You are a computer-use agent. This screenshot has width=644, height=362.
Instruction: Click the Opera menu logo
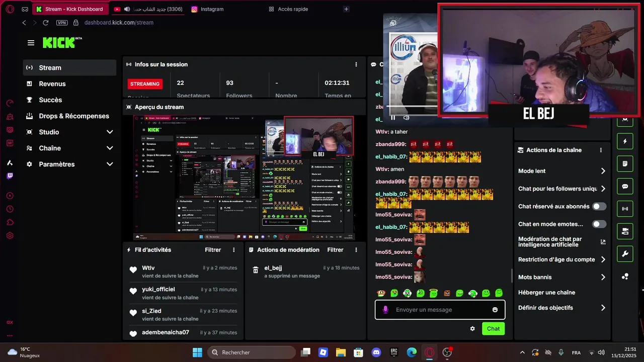(x=10, y=9)
